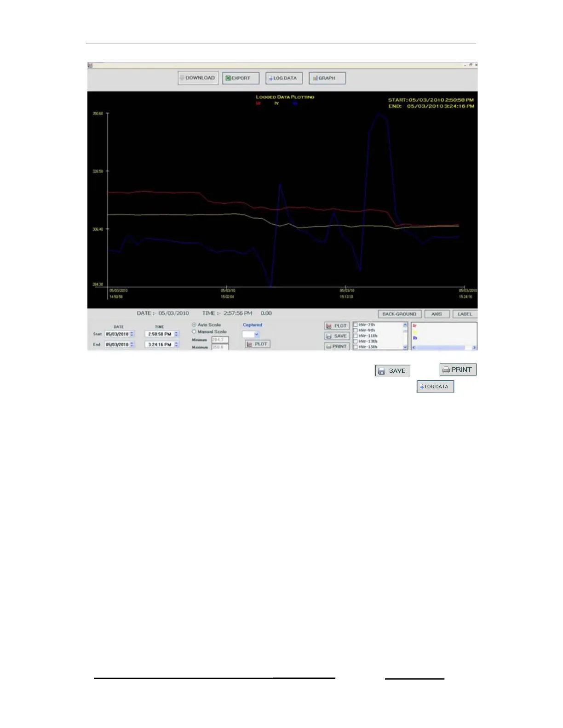This screenshot has width=563, height=728.
Task: Switch to the GRAPH view button
Action: tap(327, 78)
